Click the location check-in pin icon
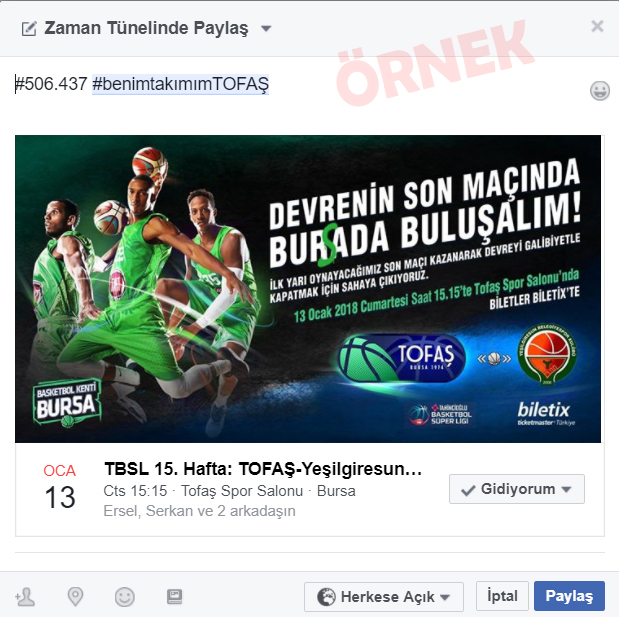This screenshot has width=619, height=617. point(75,596)
